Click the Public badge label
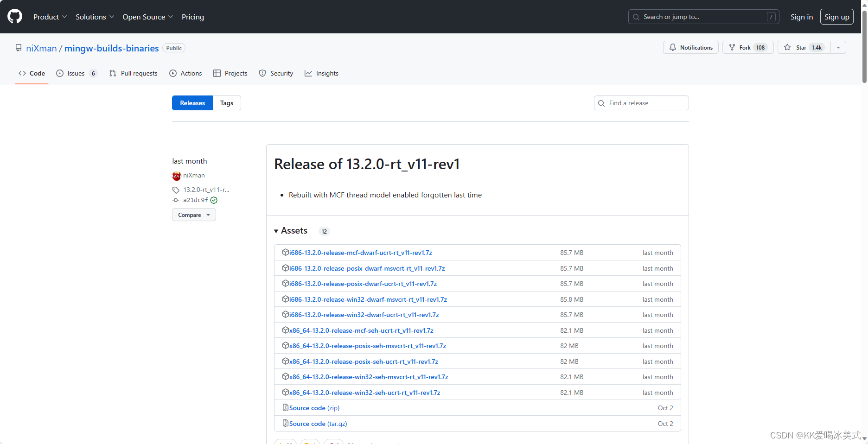The image size is (868, 444). [174, 48]
